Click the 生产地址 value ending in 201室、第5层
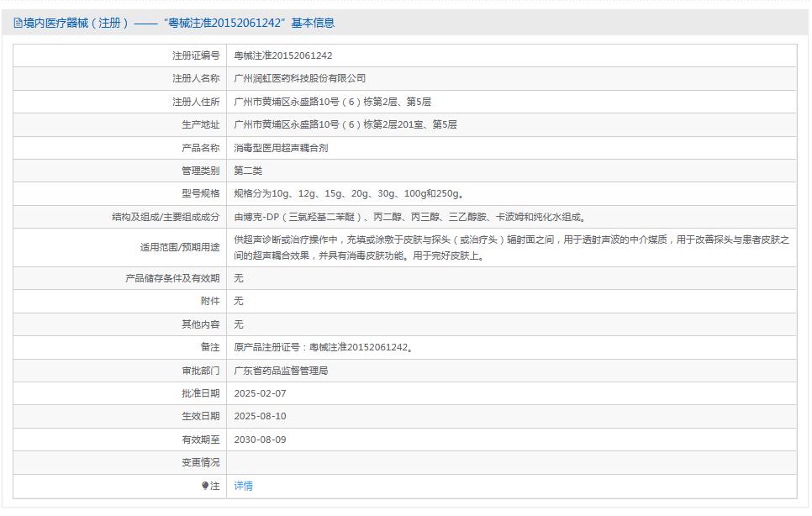Viewport: 812px width, 516px height. click(345, 124)
